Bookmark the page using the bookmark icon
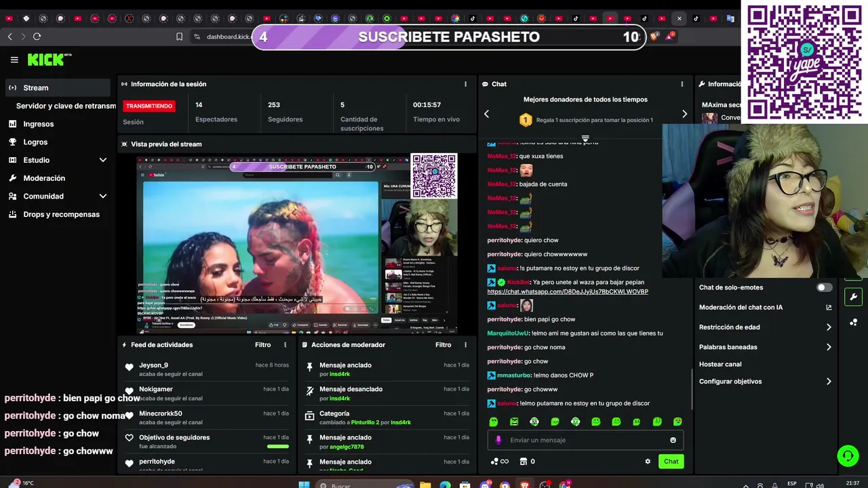This screenshot has width=868, height=488. point(179,37)
